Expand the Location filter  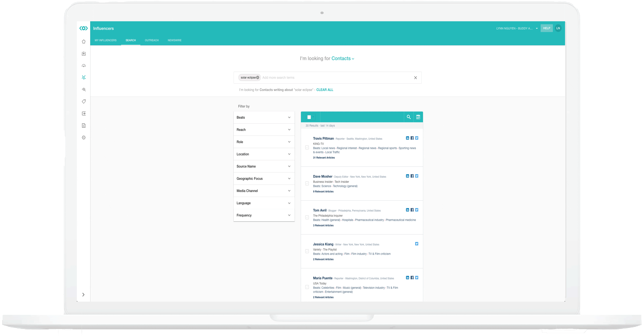click(x=264, y=154)
